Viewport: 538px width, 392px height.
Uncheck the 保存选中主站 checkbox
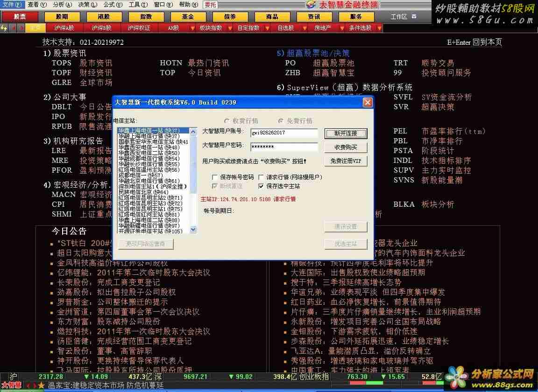click(x=261, y=186)
